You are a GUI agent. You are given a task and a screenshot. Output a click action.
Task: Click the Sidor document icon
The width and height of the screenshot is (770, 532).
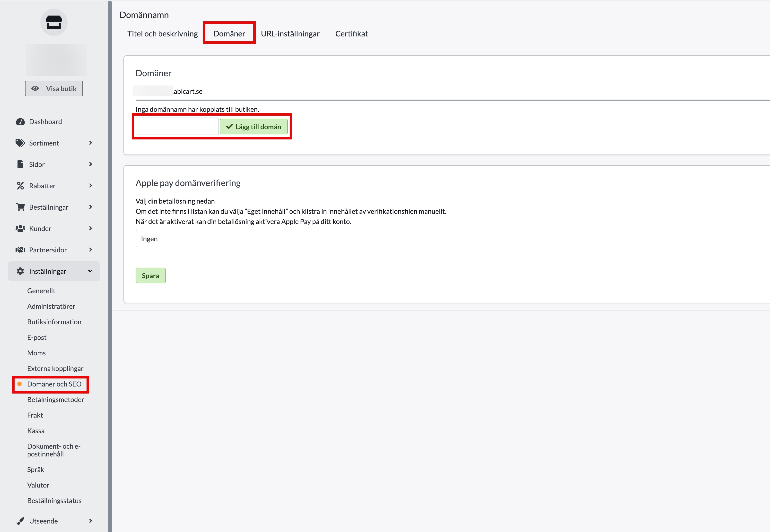20,164
